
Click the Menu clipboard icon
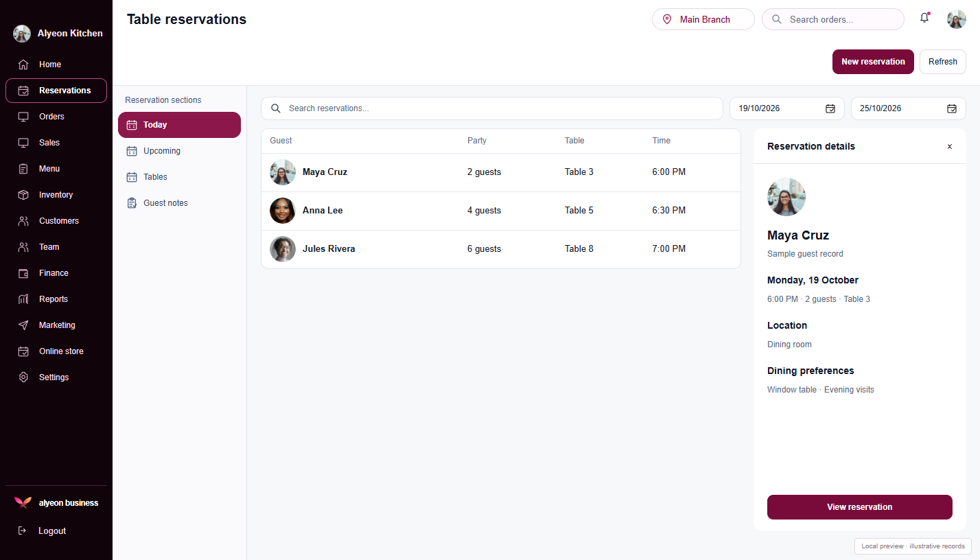click(x=23, y=169)
